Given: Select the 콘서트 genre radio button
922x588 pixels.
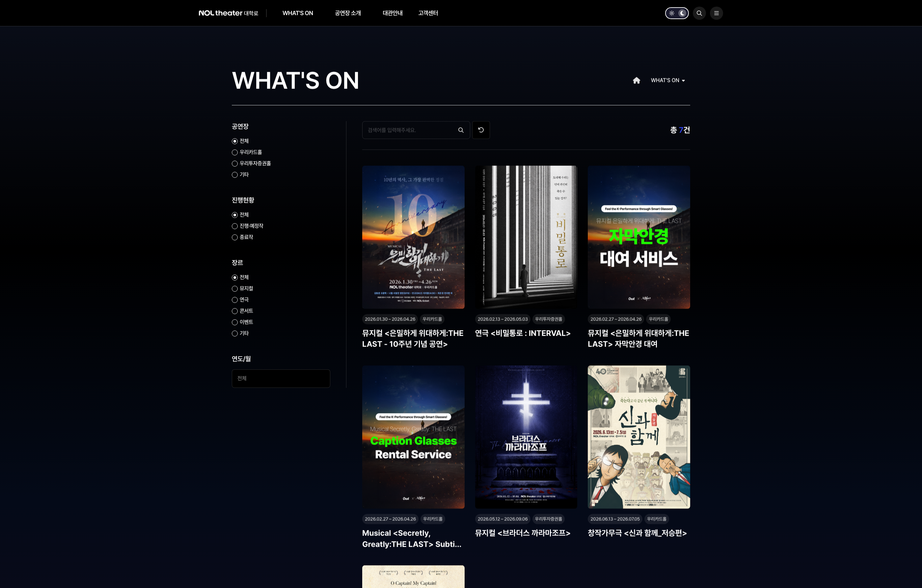Looking at the screenshot, I should tap(235, 311).
